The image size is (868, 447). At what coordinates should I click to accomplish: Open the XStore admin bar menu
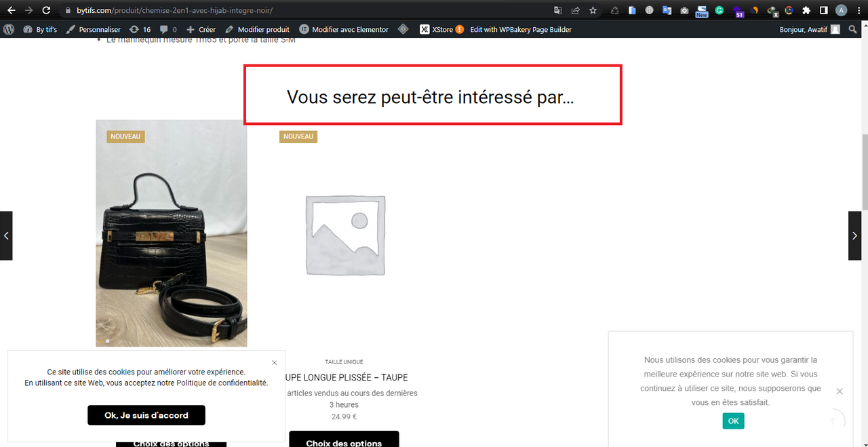[441, 29]
